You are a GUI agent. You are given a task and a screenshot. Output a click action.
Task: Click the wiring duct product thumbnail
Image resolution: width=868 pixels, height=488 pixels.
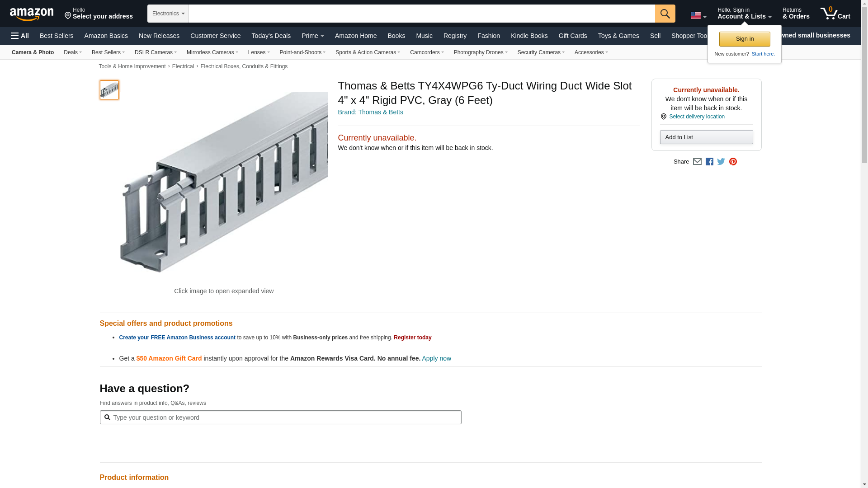tap(109, 90)
